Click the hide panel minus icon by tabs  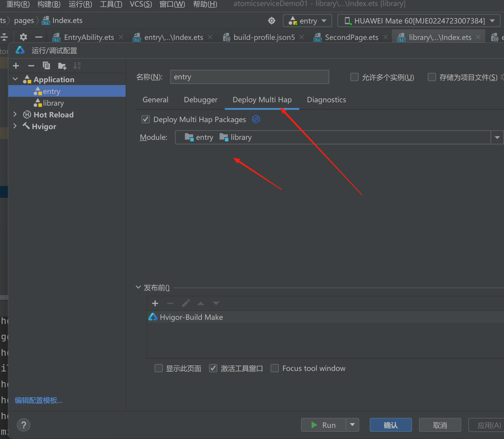(x=39, y=37)
